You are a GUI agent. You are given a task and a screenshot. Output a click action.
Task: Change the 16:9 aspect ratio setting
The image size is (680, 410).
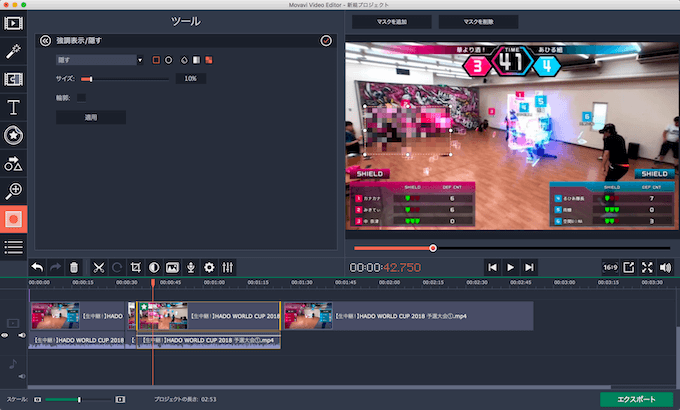pos(610,267)
